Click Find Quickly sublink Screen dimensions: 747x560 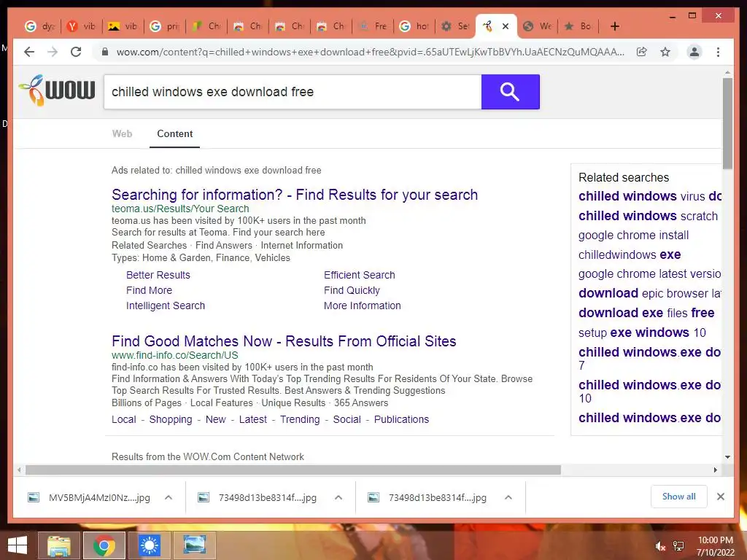pyautogui.click(x=352, y=290)
